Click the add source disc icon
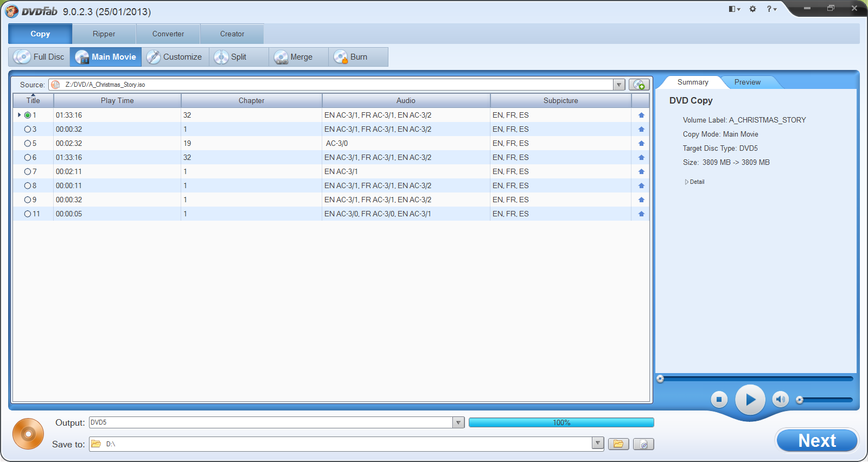Viewport: 868px width, 462px height. pyautogui.click(x=639, y=85)
